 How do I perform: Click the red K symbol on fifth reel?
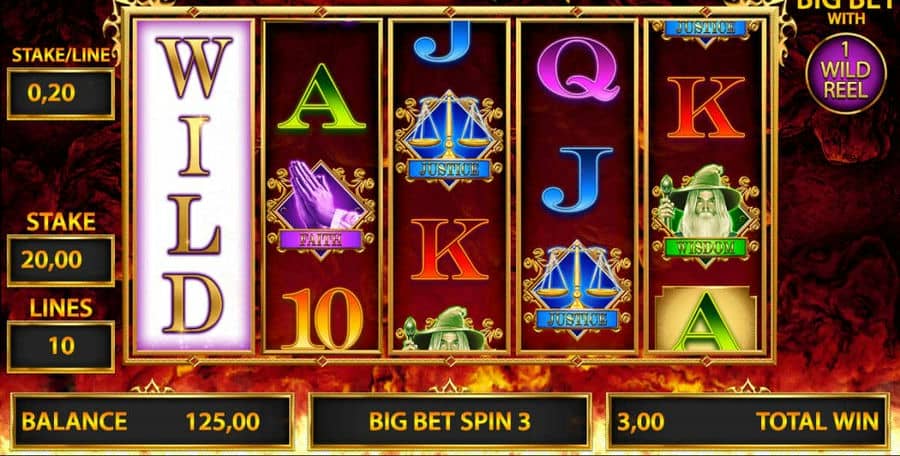706,107
